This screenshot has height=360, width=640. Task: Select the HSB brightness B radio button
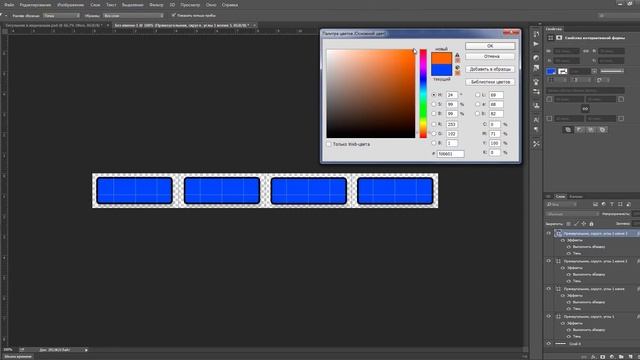(434, 114)
